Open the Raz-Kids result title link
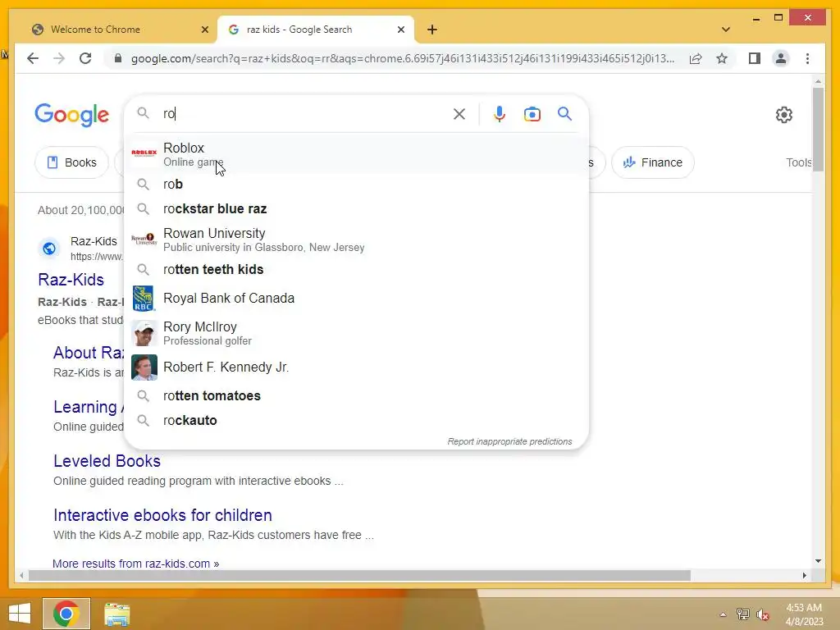This screenshot has width=840, height=630. click(71, 280)
